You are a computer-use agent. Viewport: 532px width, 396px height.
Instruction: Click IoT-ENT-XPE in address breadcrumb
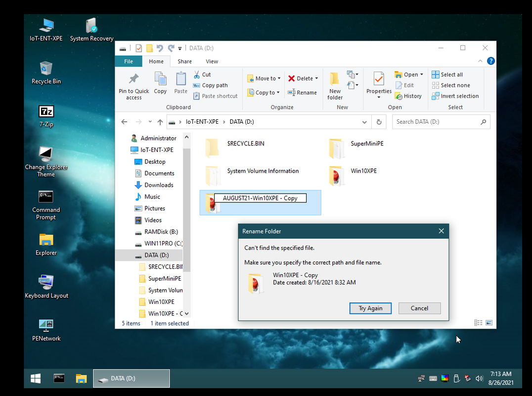202,122
